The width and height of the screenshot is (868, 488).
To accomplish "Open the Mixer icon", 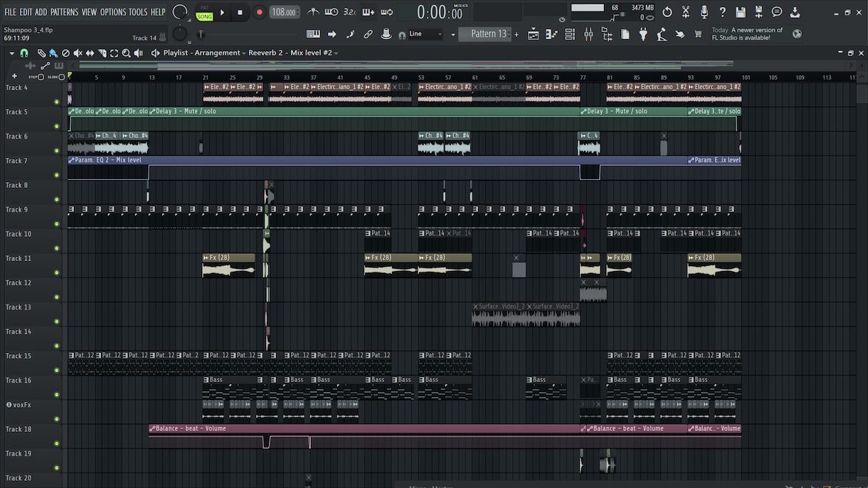I will tap(588, 34).
